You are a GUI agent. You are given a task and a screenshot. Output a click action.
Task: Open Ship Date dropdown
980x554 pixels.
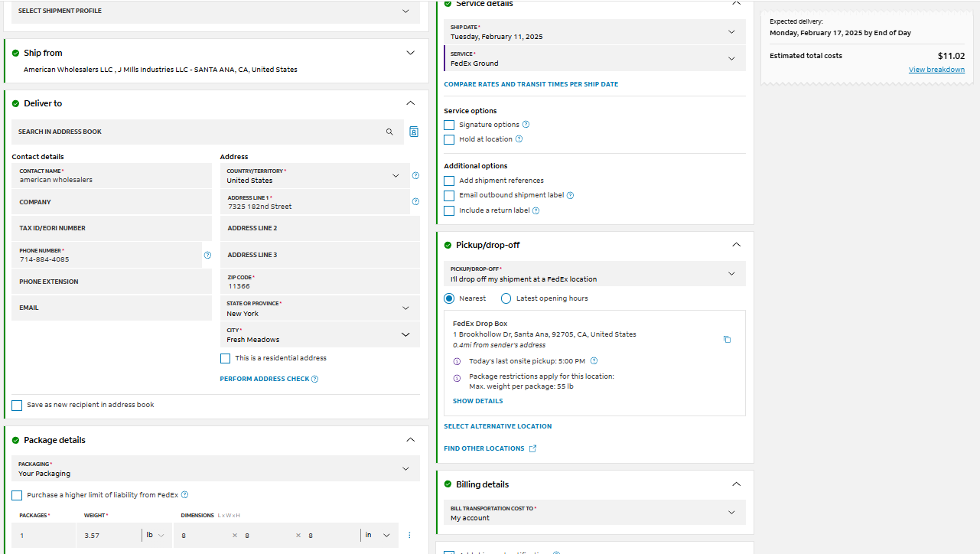[594, 32]
